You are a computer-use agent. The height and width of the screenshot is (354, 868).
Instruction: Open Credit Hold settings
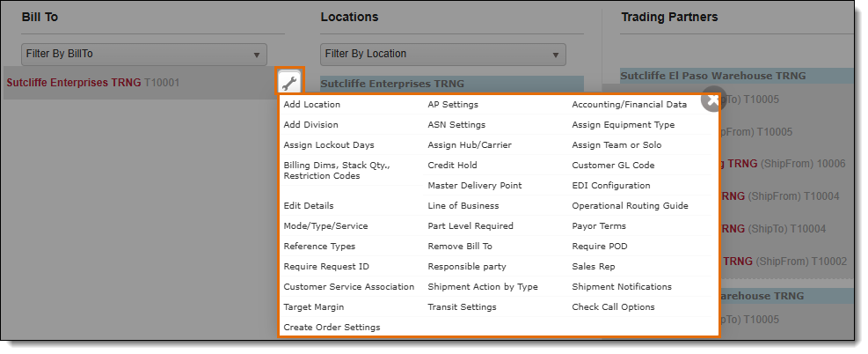coord(452,166)
